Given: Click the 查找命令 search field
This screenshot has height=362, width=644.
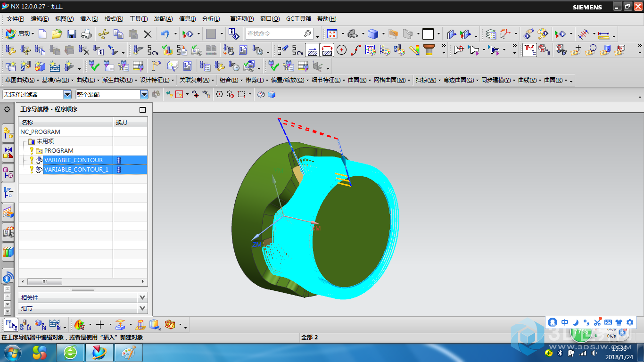Looking at the screenshot, I should tap(279, 34).
